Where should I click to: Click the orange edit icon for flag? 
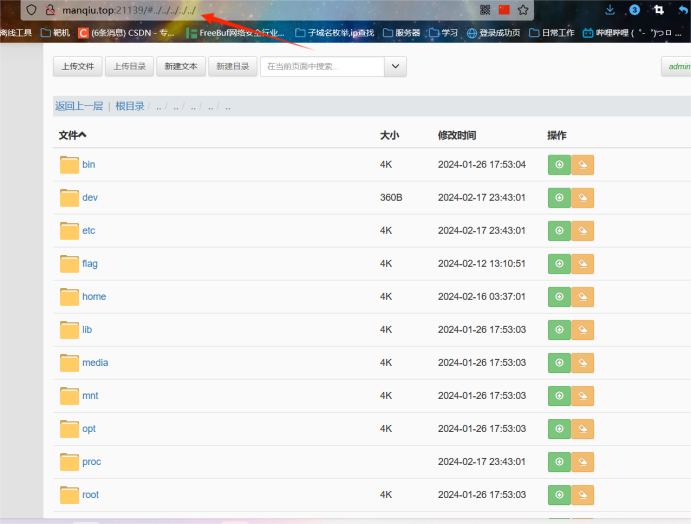583,264
